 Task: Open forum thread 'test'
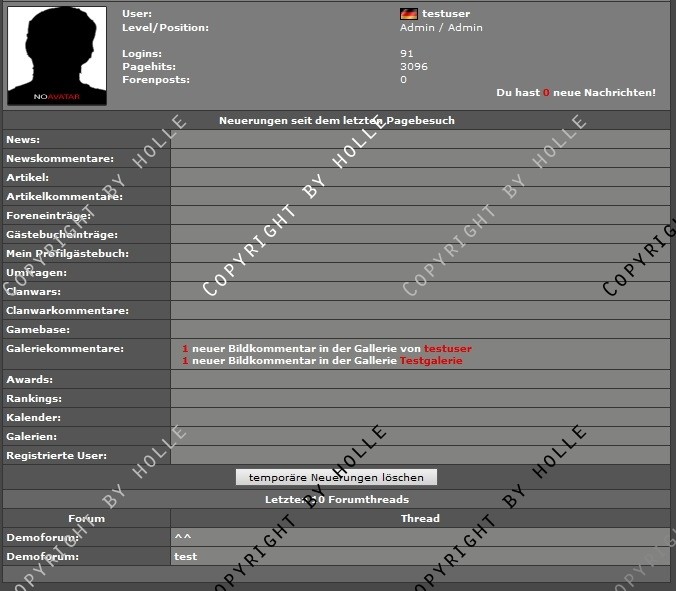point(186,557)
